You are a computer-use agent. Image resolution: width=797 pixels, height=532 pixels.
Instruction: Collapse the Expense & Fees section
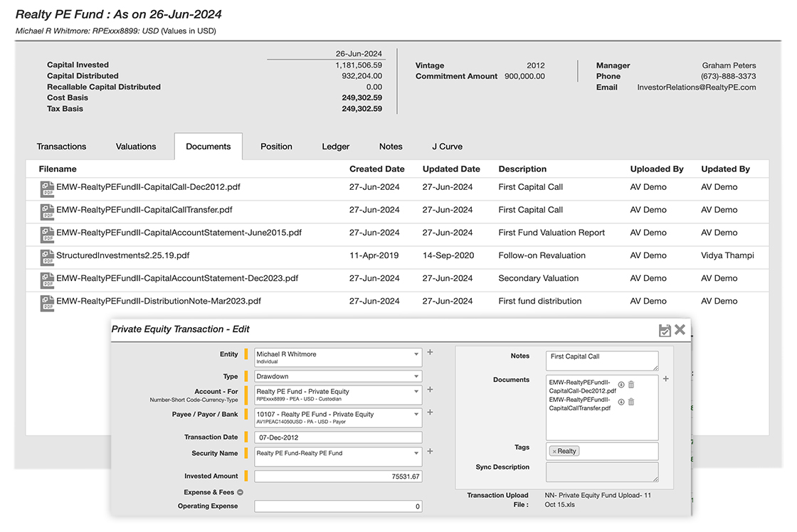[240, 492]
